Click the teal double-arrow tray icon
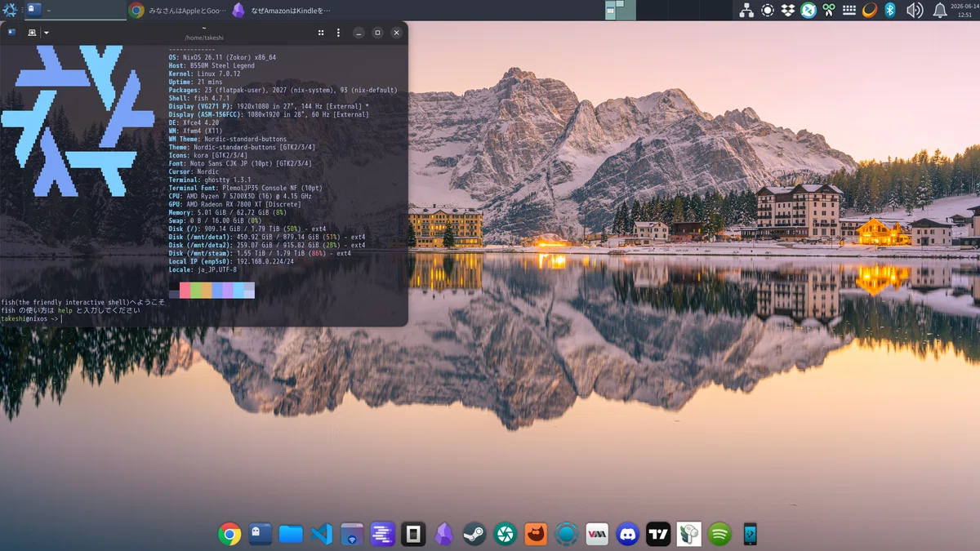The width and height of the screenshot is (980, 551). tap(808, 11)
